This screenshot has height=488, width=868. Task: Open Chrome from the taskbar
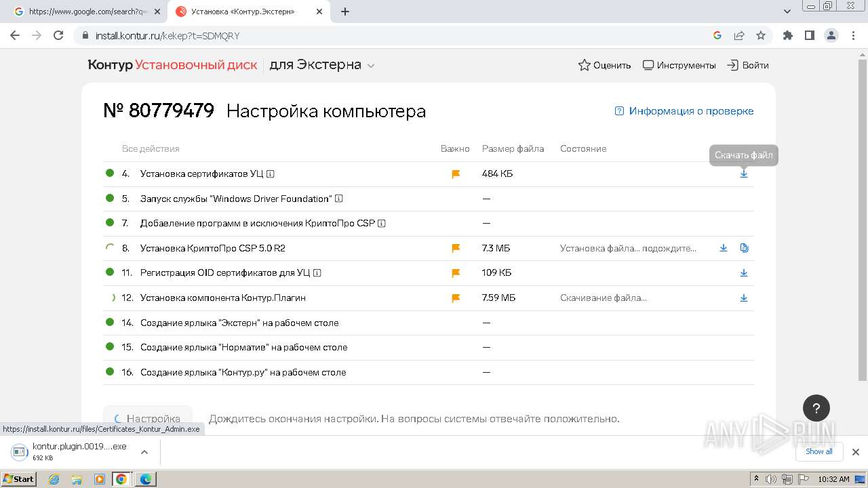point(121,479)
